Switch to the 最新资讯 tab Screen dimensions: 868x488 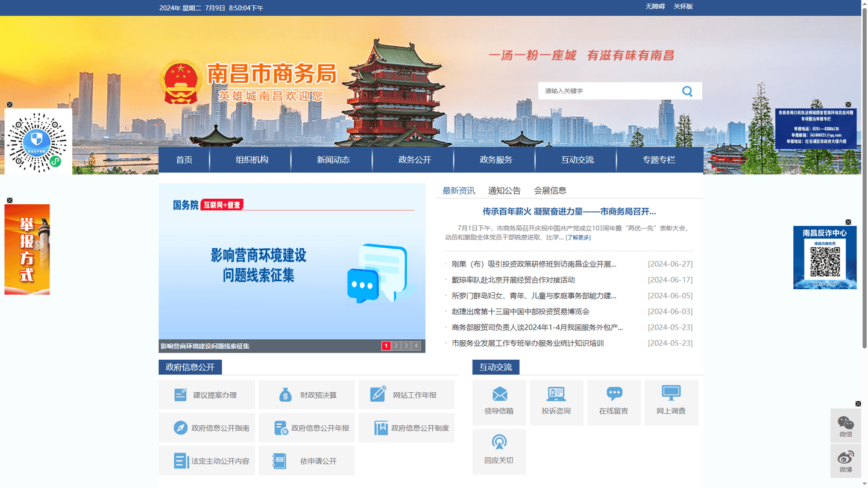pyautogui.click(x=459, y=190)
